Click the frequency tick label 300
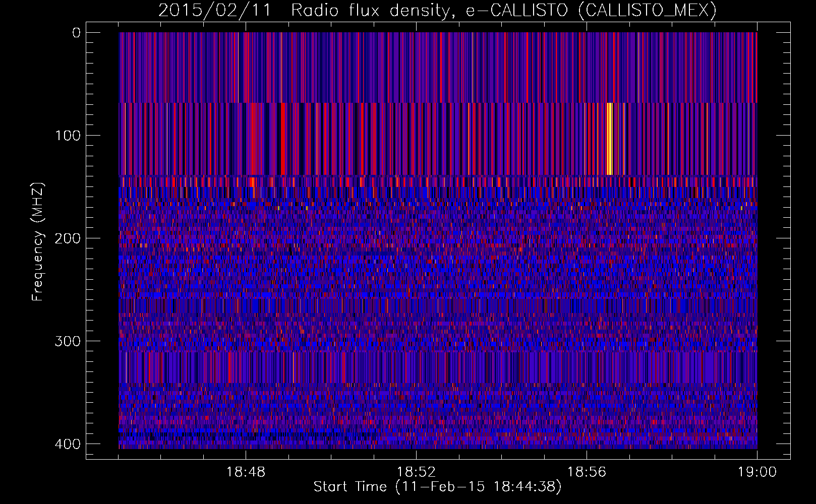The image size is (816, 504). point(67,341)
